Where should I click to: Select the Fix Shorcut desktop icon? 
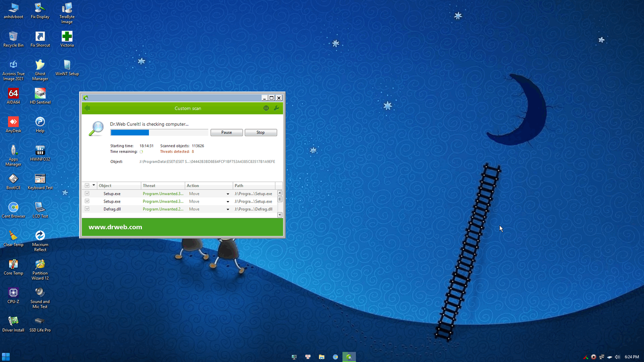tap(40, 39)
